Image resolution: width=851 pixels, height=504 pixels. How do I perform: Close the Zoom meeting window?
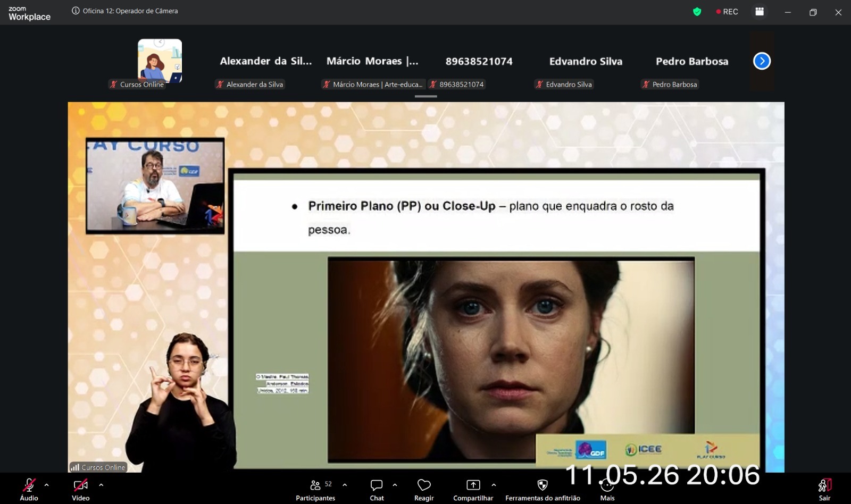pos(838,12)
